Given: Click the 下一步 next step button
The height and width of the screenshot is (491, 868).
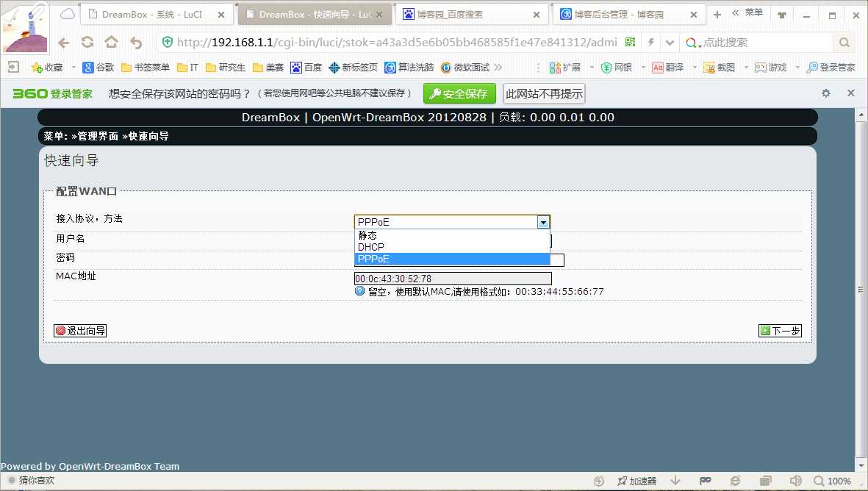Looking at the screenshot, I should pyautogui.click(x=780, y=331).
